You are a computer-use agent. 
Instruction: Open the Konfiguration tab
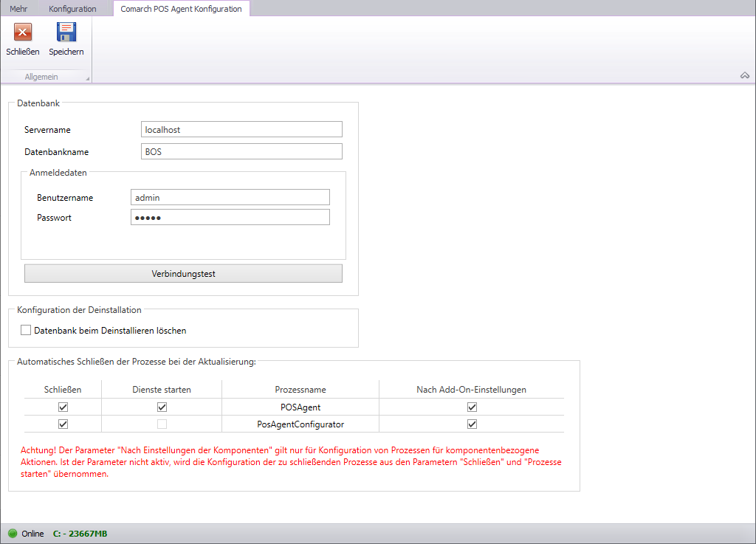72,9
